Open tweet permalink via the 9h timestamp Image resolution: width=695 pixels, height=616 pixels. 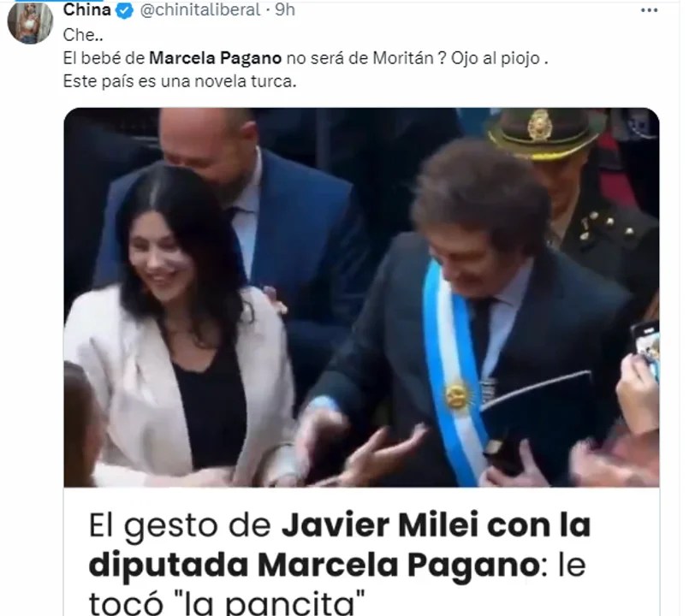click(x=284, y=9)
